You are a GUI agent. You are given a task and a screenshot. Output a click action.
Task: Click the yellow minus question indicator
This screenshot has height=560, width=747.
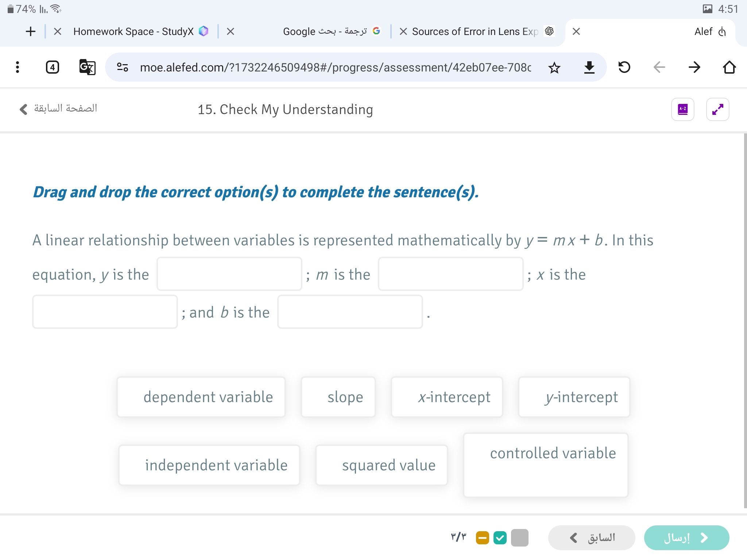[482, 538]
